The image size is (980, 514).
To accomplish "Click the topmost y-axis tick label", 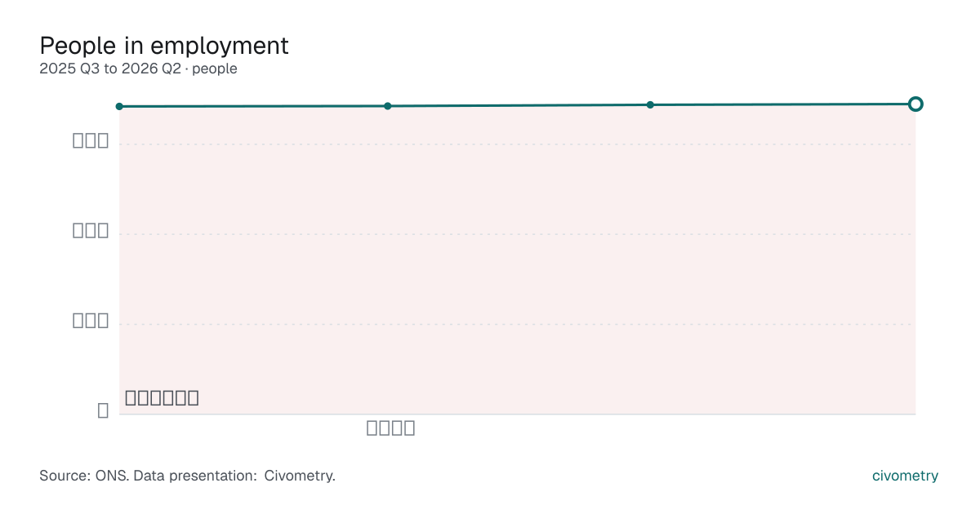I will 91,140.
